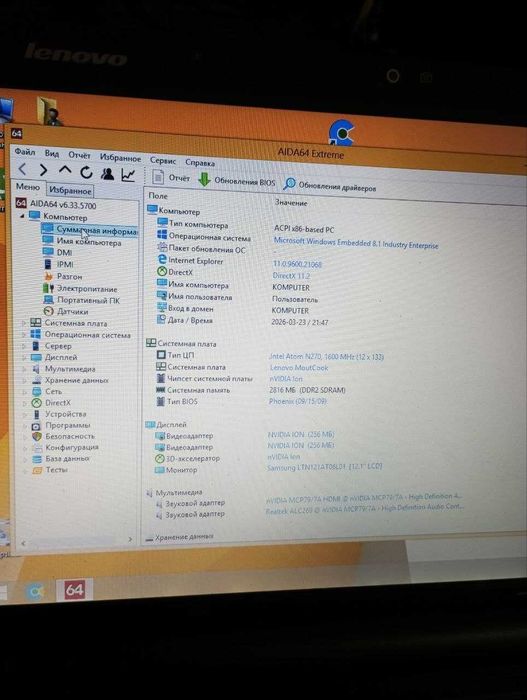The image size is (527, 700).
Task: Select the База данных tree icon
Action: point(37,458)
